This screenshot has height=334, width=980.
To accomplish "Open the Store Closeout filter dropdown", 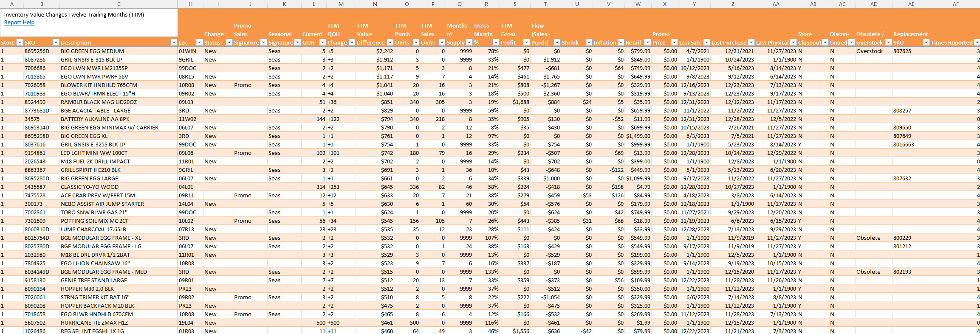I will pyautogui.click(x=825, y=42).
